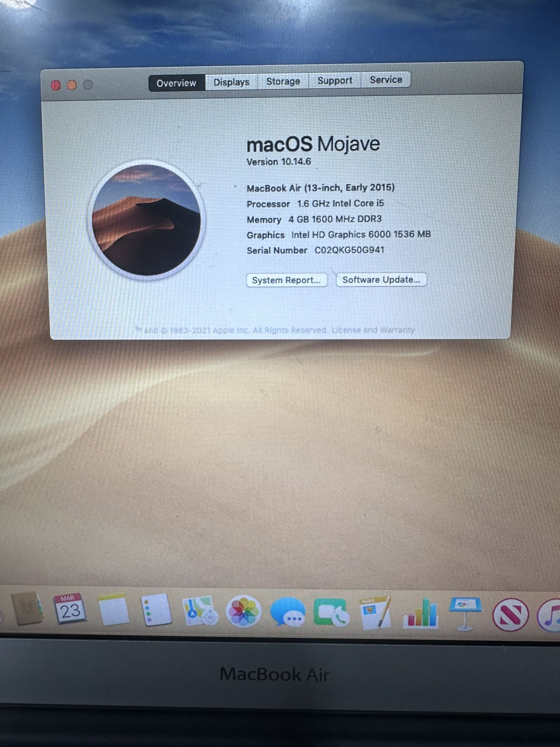Click the Graphics label
Viewport: 560px width, 747px height.
pyautogui.click(x=266, y=235)
